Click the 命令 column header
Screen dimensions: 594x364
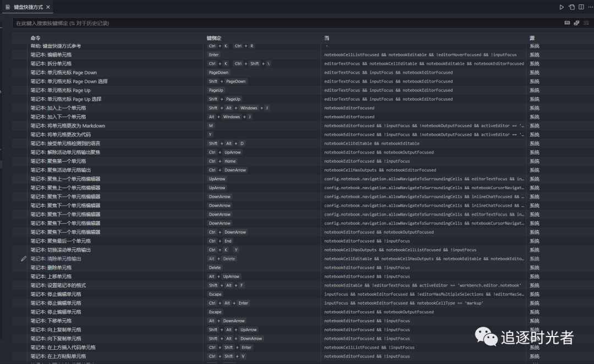tap(35, 38)
